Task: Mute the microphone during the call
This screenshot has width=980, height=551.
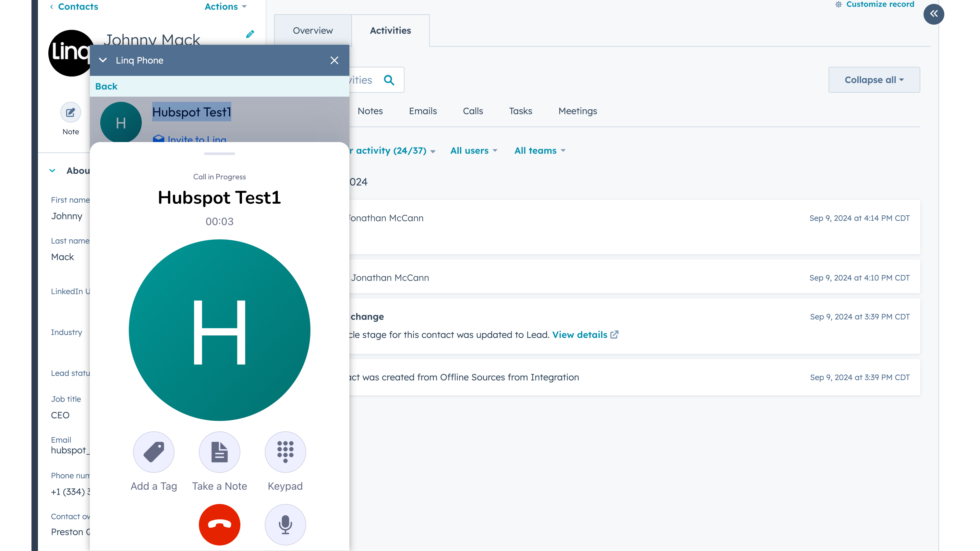Action: point(285,524)
